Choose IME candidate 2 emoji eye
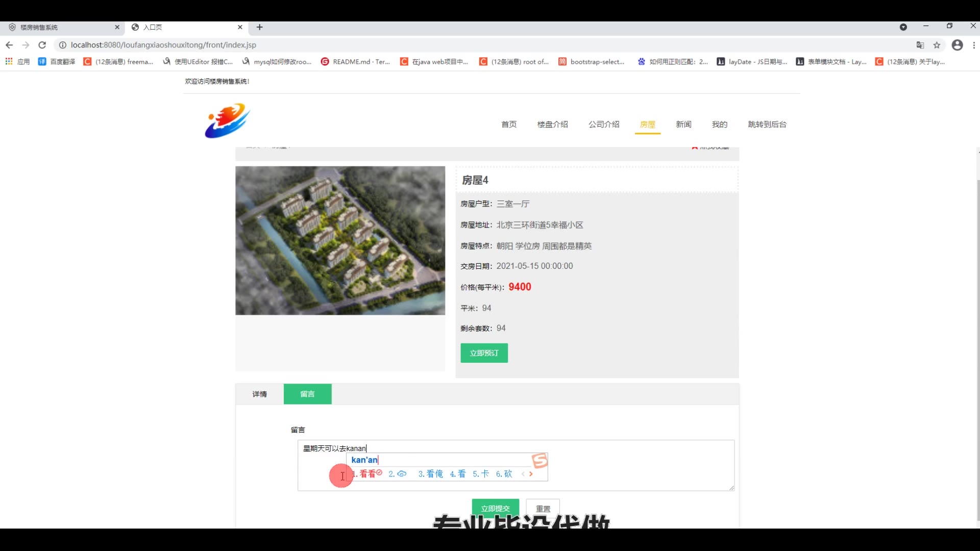The width and height of the screenshot is (980, 551). (398, 474)
